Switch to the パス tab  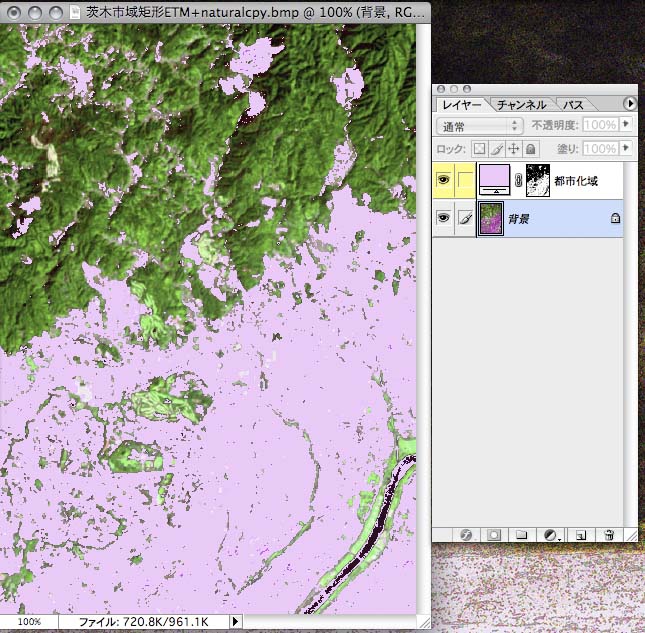click(x=573, y=105)
